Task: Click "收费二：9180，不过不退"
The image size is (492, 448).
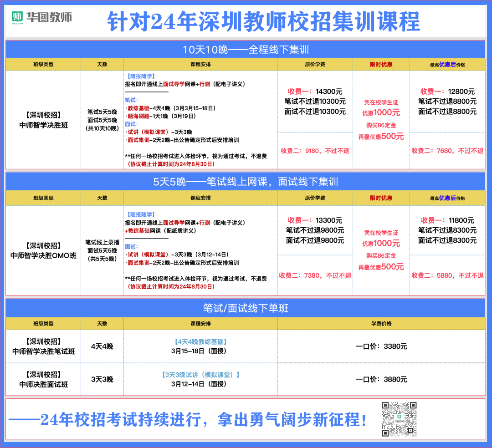Action: pyautogui.click(x=315, y=151)
